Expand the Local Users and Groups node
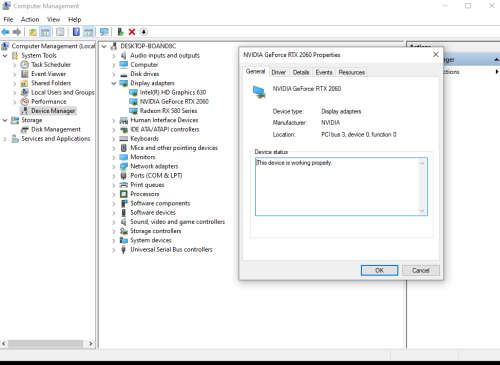This screenshot has width=500, height=365. pos(15,93)
